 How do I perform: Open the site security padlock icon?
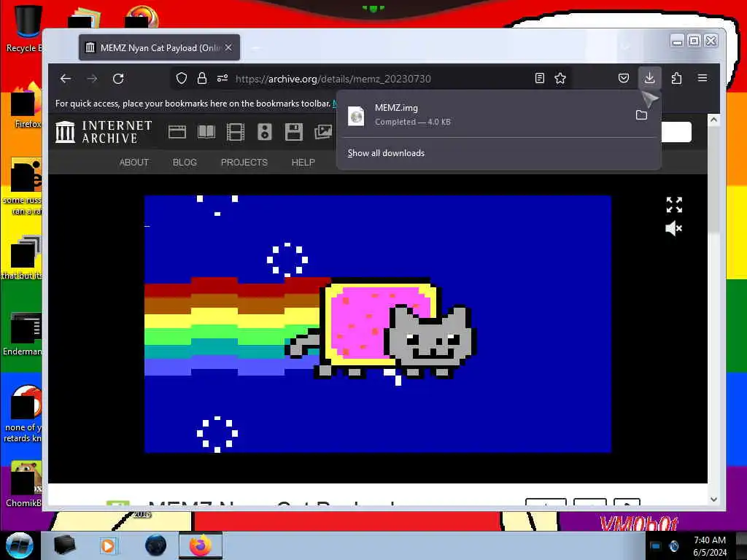[202, 78]
